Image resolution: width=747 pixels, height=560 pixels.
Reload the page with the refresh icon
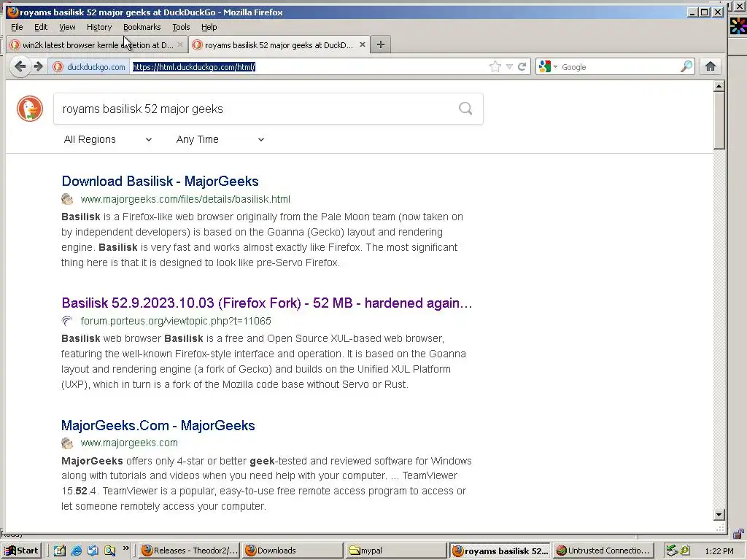click(522, 67)
